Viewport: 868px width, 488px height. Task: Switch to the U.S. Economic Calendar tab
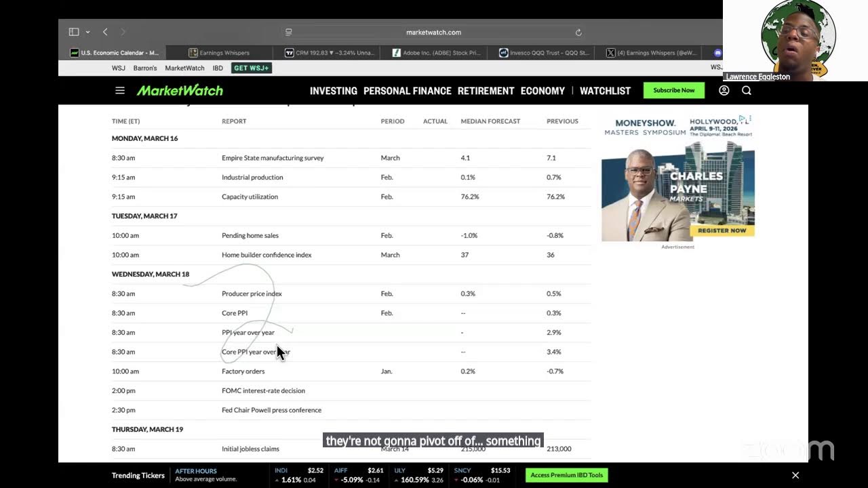[114, 52]
